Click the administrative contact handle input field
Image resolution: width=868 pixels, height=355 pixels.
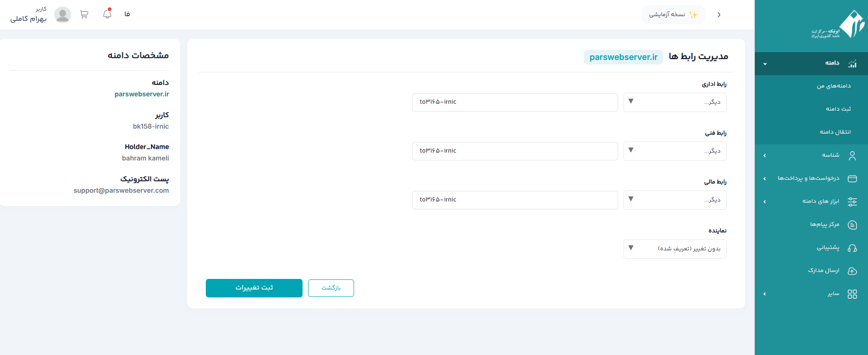click(x=514, y=102)
